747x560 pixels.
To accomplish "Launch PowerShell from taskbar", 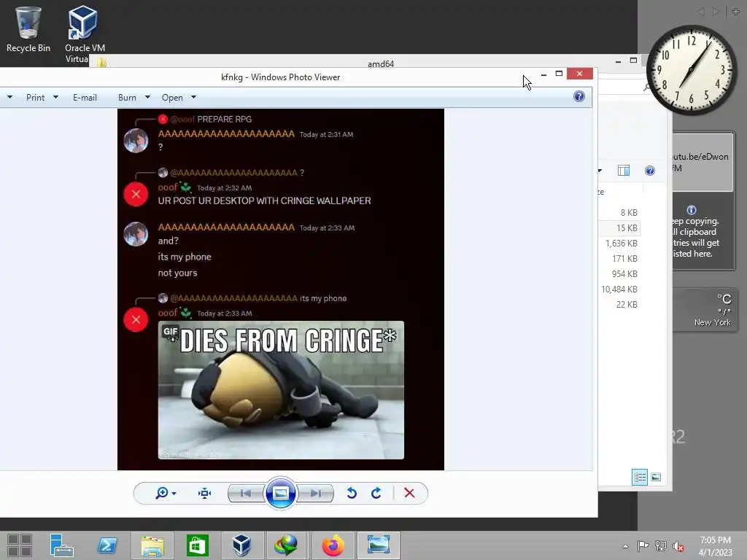I will point(107,545).
